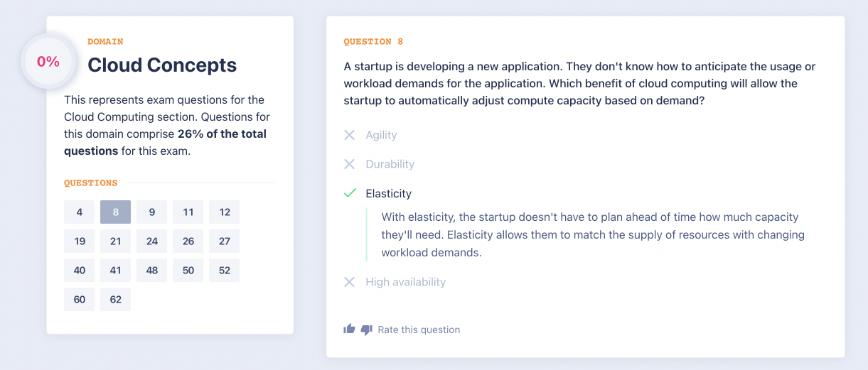This screenshot has height=370, width=868.
Task: Select the highlighted question 8 tile
Action: 116,212
